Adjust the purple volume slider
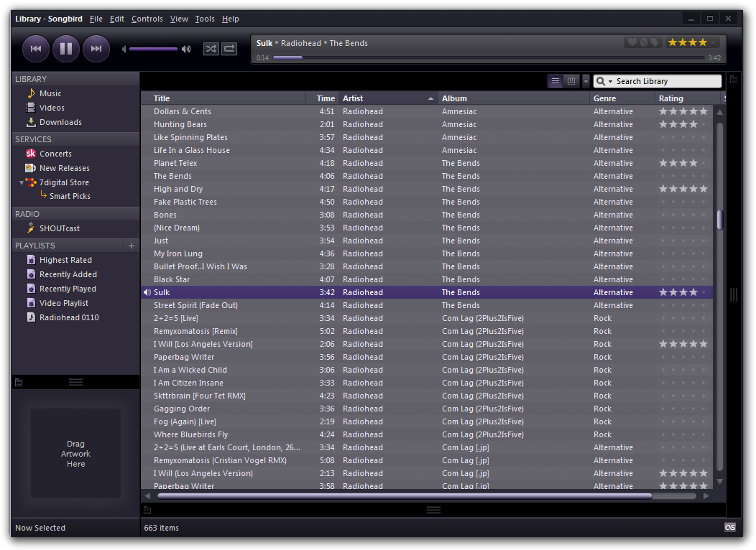Screen dimensions: 756x550 [153, 49]
